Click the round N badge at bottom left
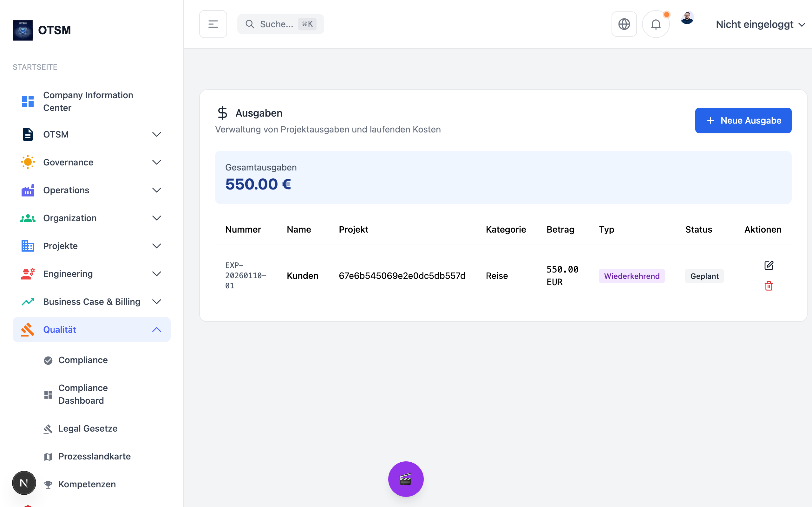This screenshot has width=812, height=507. [24, 483]
